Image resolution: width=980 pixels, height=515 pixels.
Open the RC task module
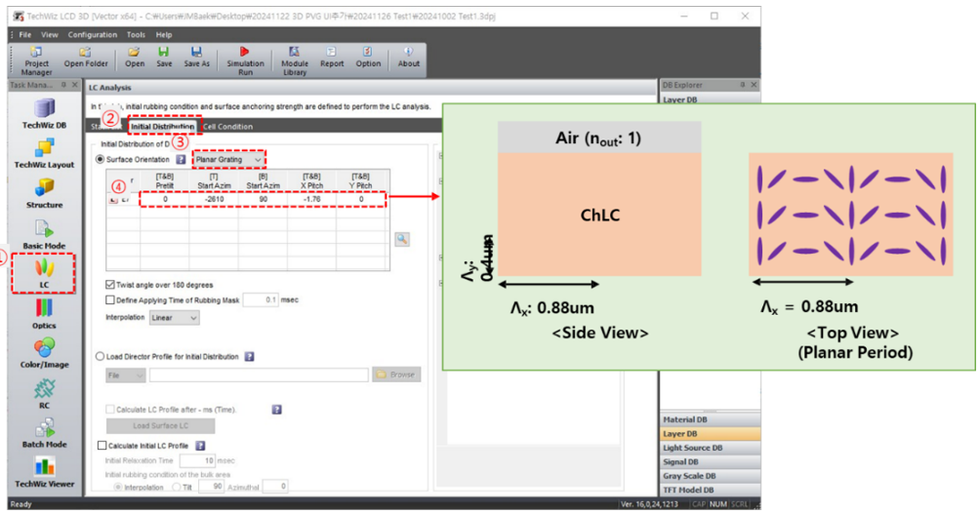[44, 393]
